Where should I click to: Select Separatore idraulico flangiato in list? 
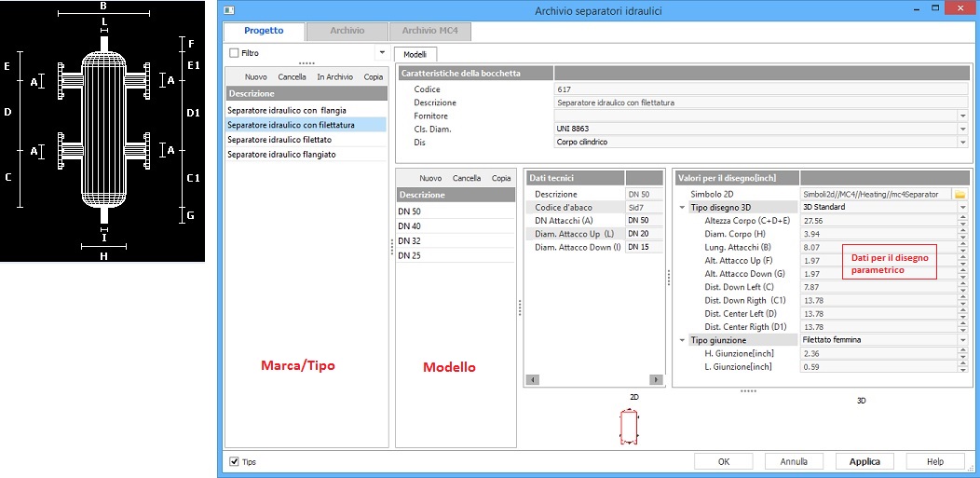[x=281, y=154]
